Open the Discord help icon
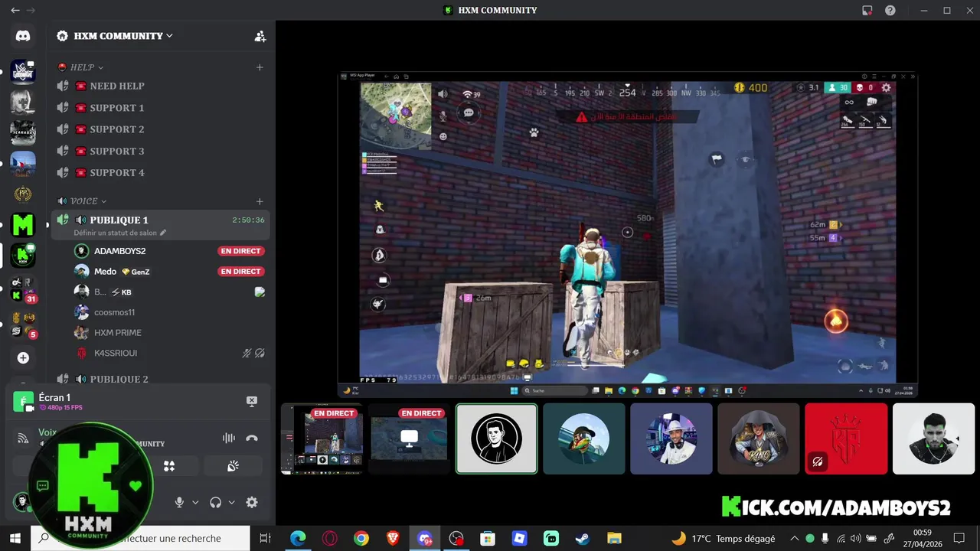This screenshot has width=980, height=551. [x=890, y=11]
